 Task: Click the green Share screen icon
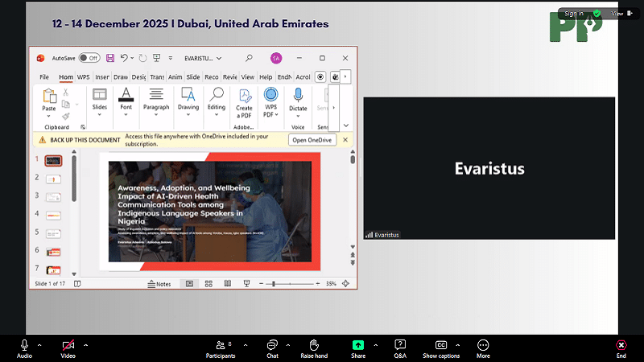358,345
